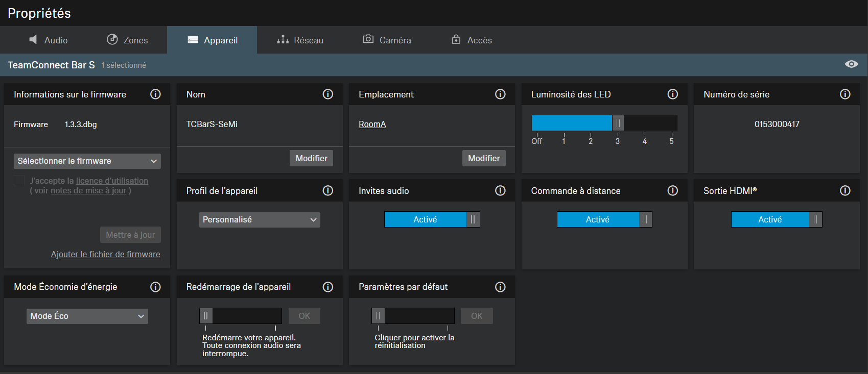Show info for Profil de l'appareil
The height and width of the screenshot is (374, 868).
click(328, 191)
